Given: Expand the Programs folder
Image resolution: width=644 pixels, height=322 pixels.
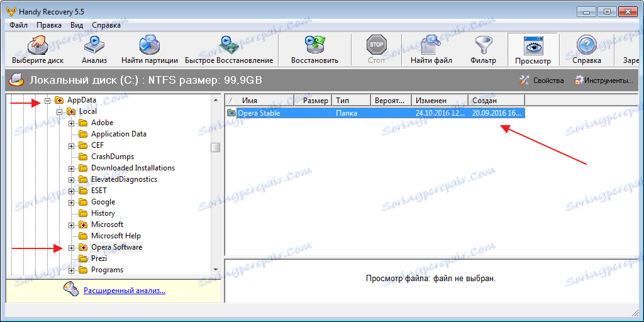Looking at the screenshot, I should 71,270.
